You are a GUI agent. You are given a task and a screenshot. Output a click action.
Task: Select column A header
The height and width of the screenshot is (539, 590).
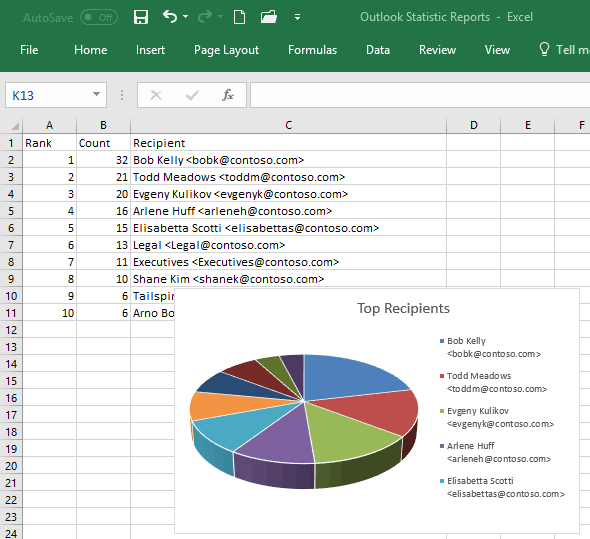(49, 125)
